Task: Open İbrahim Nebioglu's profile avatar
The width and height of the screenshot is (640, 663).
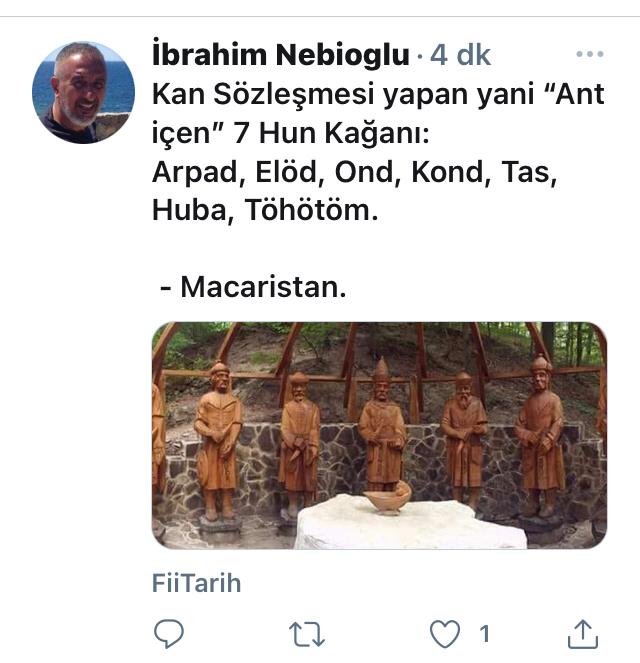Action: point(83,92)
